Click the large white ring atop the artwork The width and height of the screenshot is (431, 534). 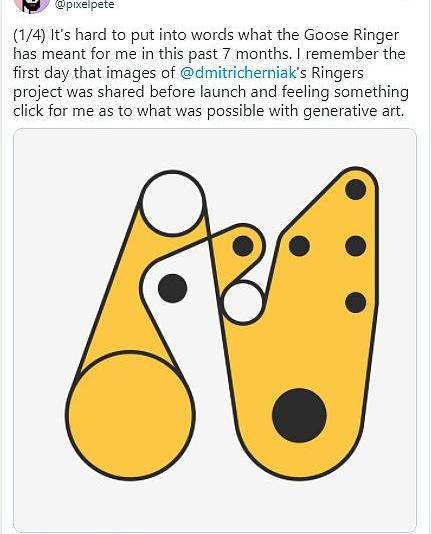173,203
